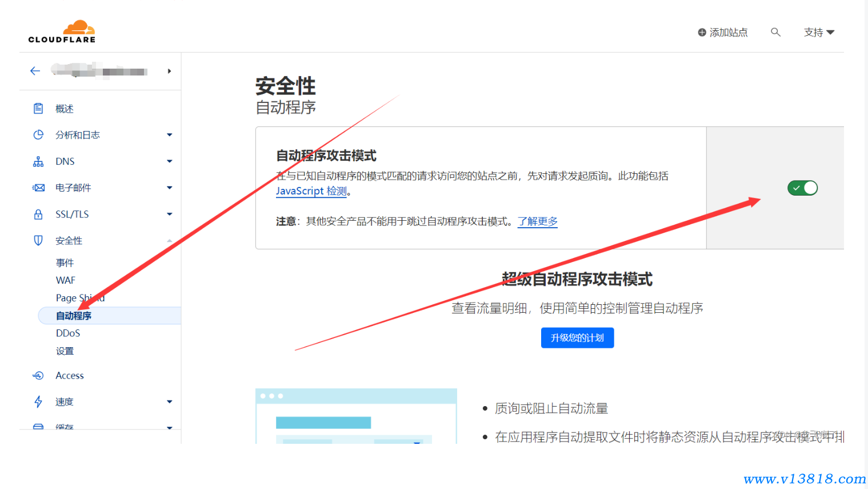Select WAF in the security submenu
The image size is (868, 489).
click(x=66, y=280)
